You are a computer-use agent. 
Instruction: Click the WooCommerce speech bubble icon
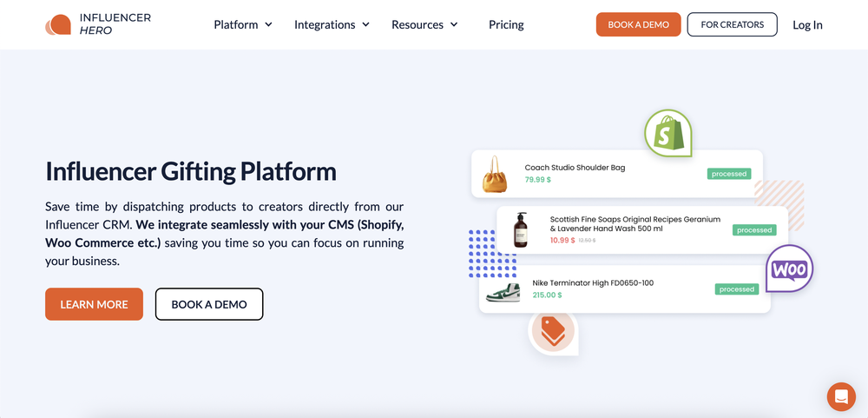tap(789, 269)
